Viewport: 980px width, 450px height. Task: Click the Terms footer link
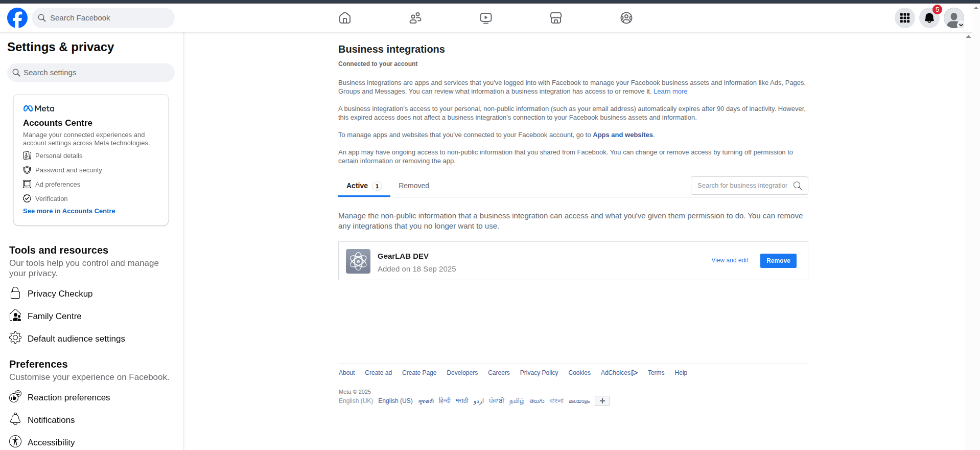pos(656,373)
